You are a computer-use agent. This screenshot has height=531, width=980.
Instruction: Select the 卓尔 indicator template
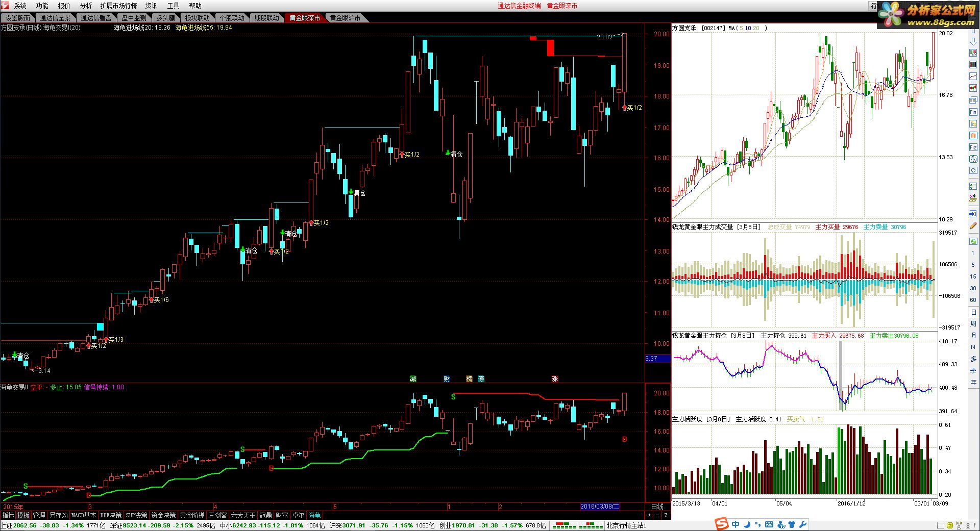(x=298, y=515)
